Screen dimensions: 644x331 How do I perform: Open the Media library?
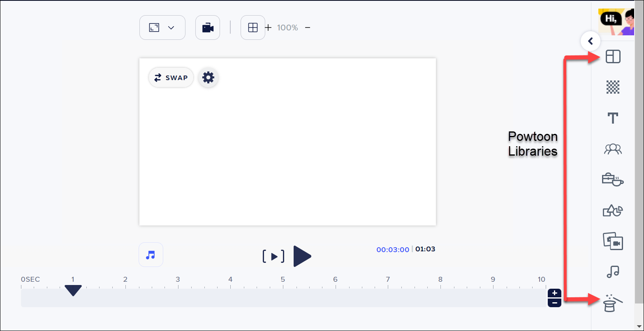(613, 241)
